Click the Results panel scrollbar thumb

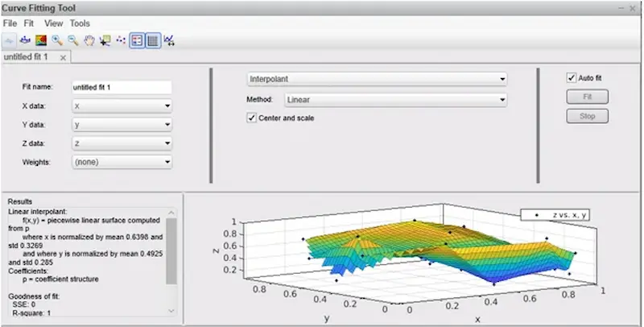(x=171, y=250)
